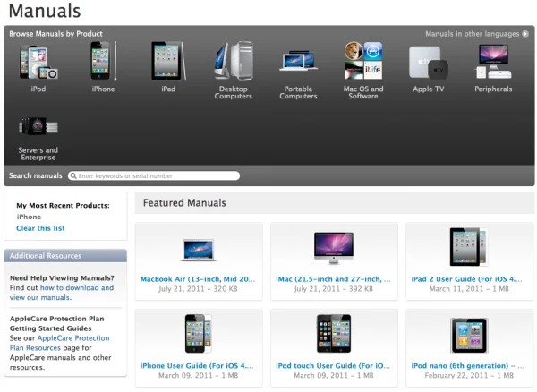Click the July 21, 2011 - 320 KB text
The height and width of the screenshot is (392, 537).
tap(198, 289)
